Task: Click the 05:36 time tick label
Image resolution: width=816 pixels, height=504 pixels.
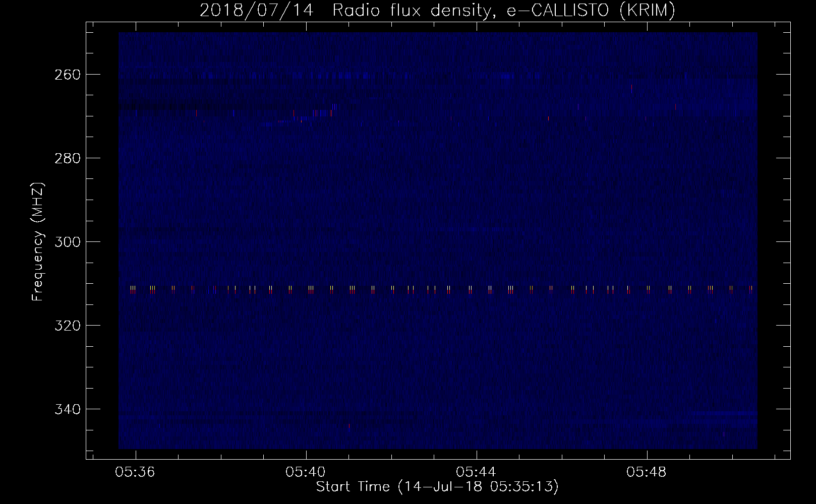Action: pos(135,472)
